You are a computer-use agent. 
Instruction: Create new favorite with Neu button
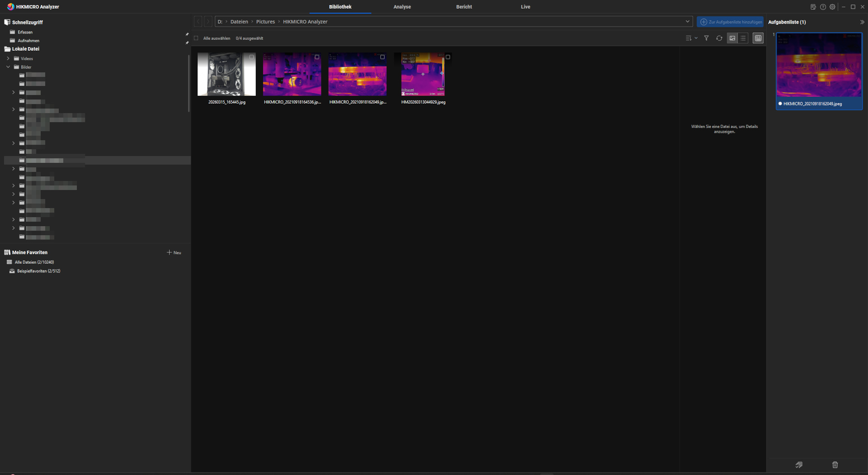pos(174,252)
